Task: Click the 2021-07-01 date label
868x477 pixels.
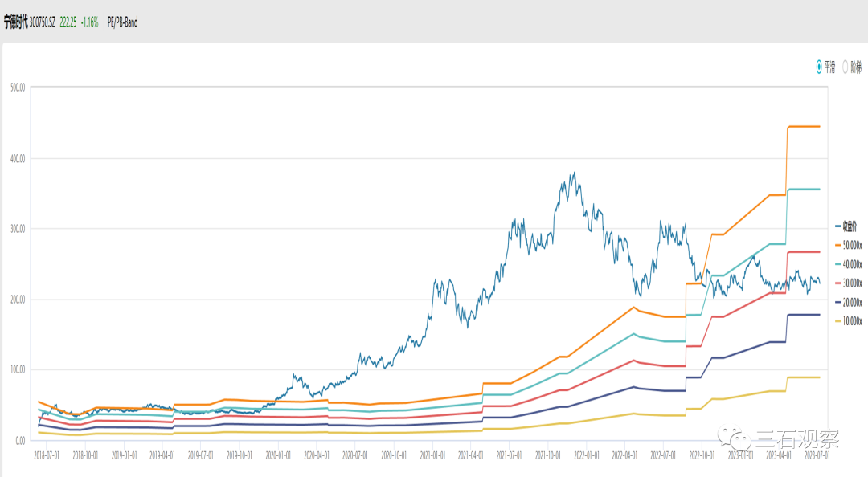Action: pos(509,455)
